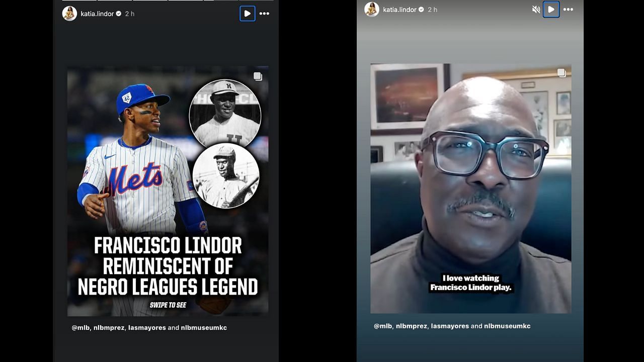Open the nlbmuseumkc mention in the right story

point(507,326)
